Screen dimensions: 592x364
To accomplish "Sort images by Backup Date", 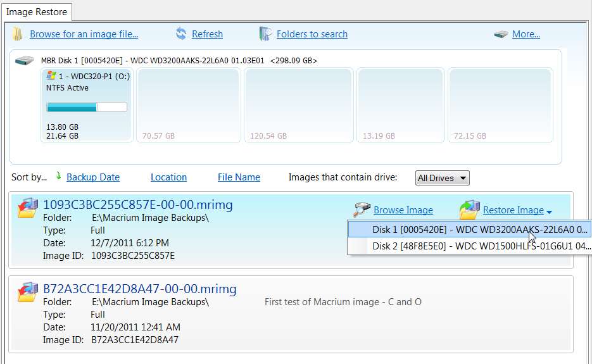I will coord(93,177).
